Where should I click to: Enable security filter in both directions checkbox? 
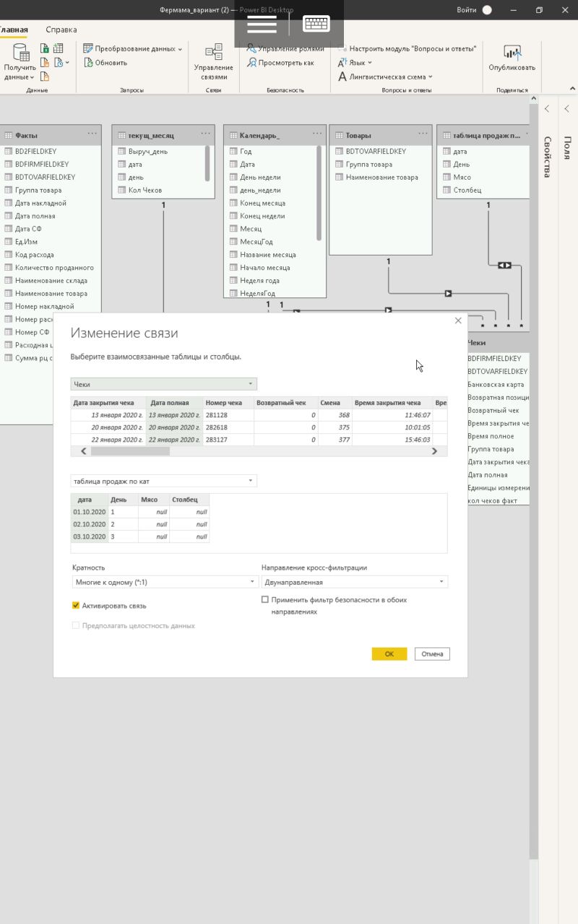[265, 600]
